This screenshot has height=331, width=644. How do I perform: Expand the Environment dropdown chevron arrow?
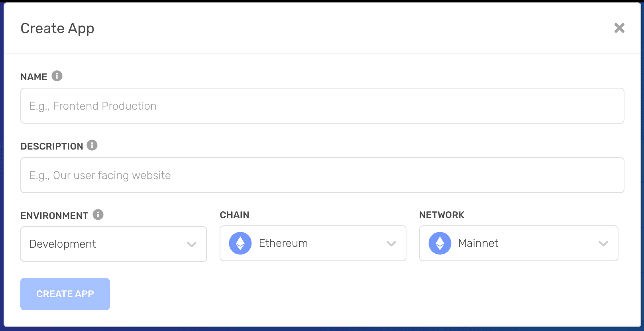(x=192, y=244)
